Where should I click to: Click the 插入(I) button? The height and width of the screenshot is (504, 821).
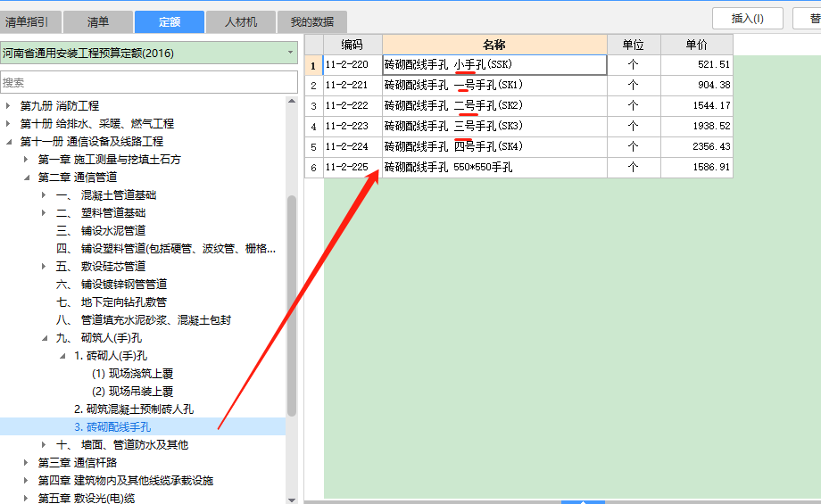click(x=747, y=19)
